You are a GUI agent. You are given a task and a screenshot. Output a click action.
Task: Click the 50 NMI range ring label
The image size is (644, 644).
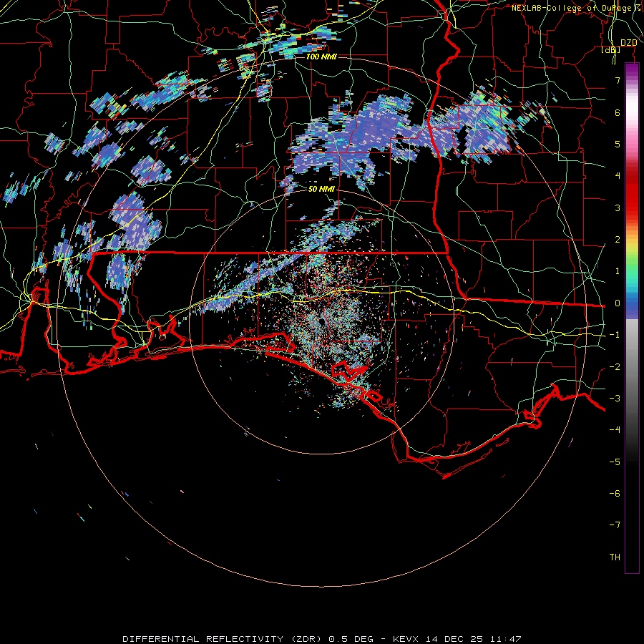point(321,189)
